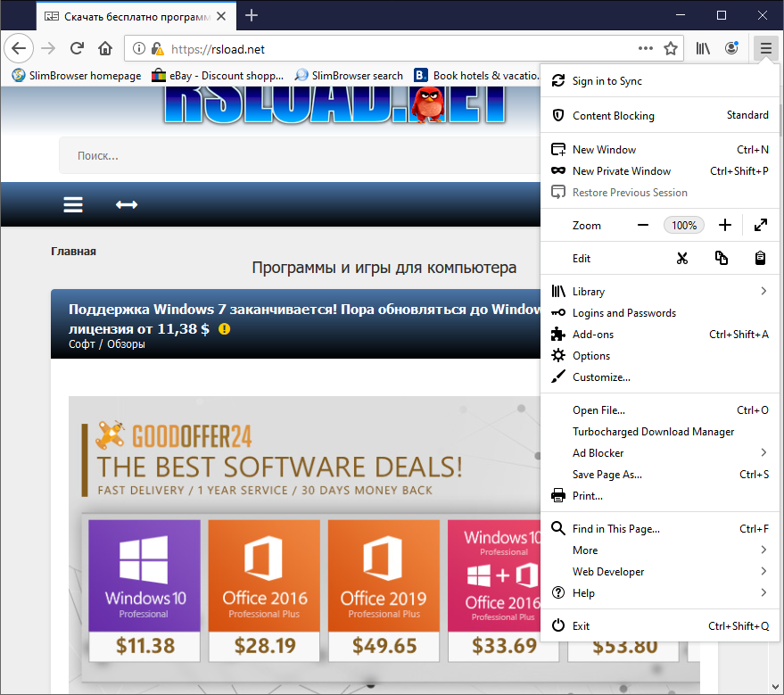Click the yellow exclamation icon
This screenshot has height=695, width=784.
224,329
